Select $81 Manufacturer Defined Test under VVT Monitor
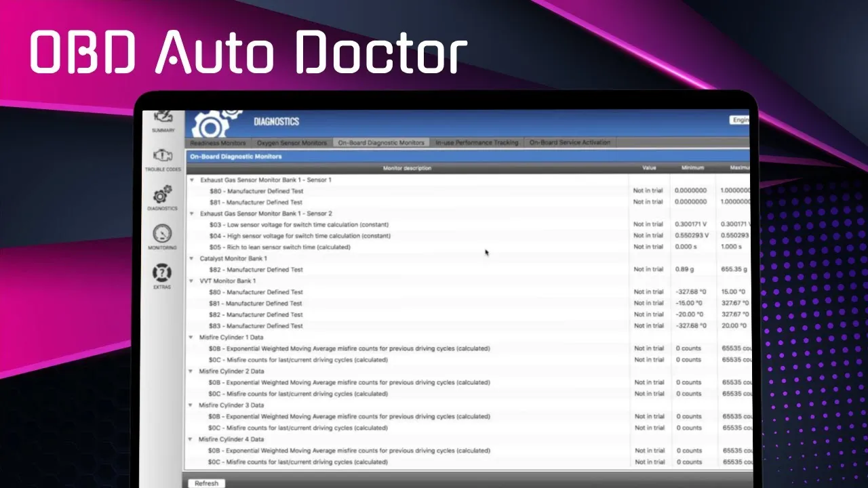 (x=468, y=304)
